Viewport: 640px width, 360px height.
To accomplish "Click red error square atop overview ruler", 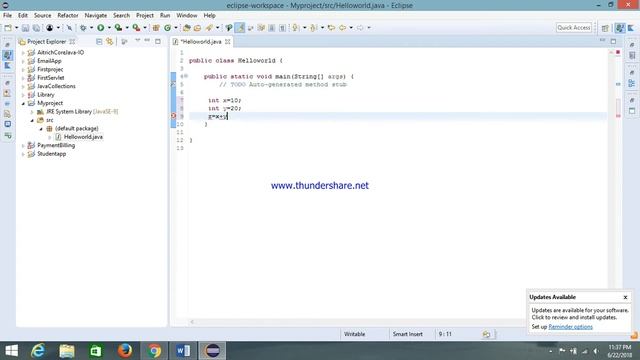I will coord(618,52).
